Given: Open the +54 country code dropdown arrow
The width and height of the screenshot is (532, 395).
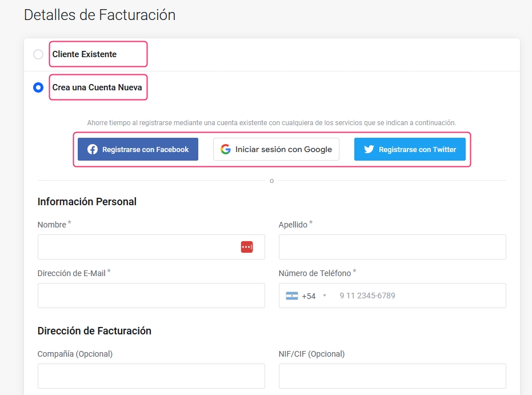Looking at the screenshot, I should [325, 296].
